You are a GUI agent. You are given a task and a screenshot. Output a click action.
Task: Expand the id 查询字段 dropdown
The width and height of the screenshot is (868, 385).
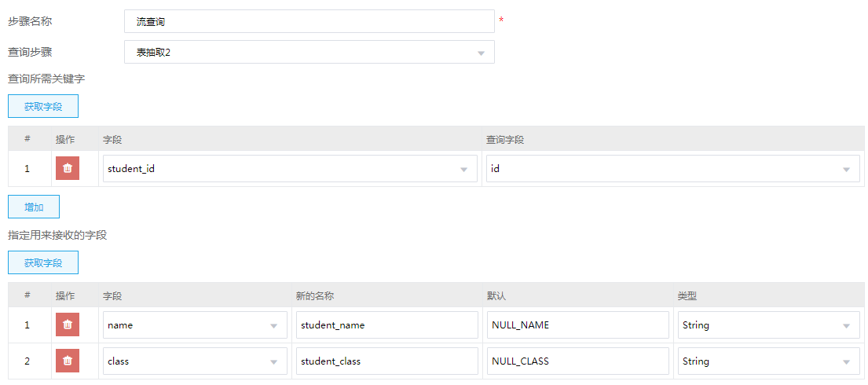672,168
